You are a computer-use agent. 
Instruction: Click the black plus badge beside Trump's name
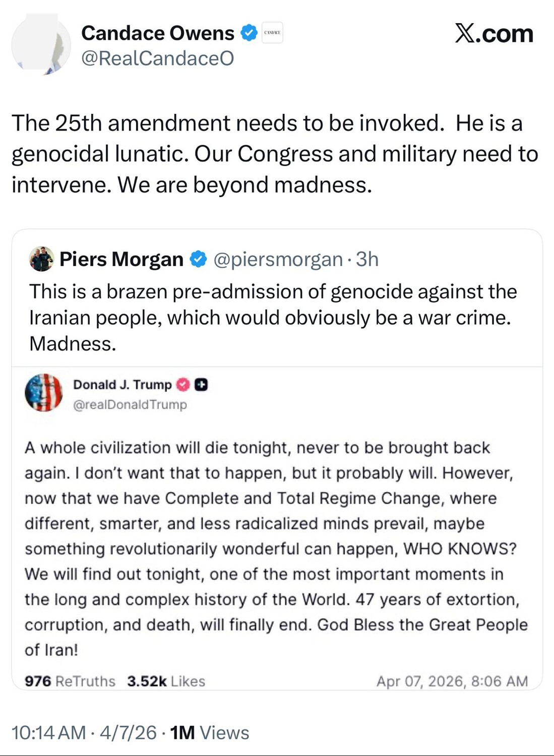(201, 385)
